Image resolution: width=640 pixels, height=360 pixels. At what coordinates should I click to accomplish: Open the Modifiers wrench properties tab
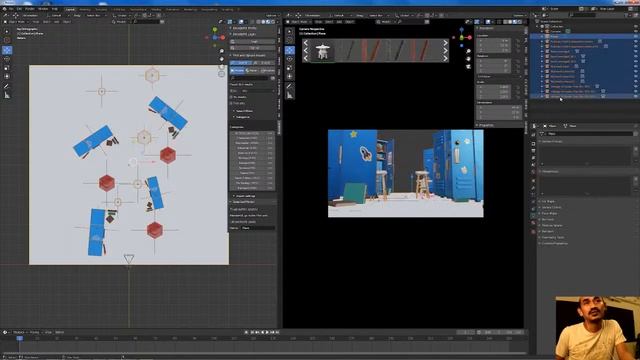(533, 188)
